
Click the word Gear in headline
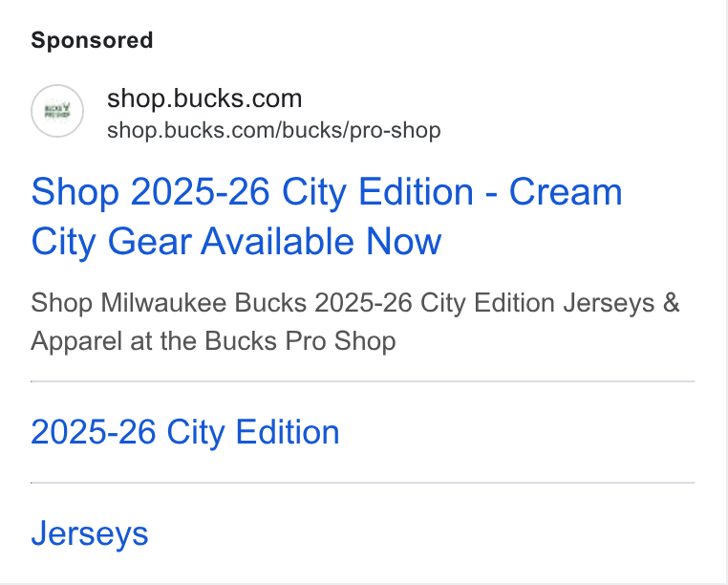click(x=149, y=242)
